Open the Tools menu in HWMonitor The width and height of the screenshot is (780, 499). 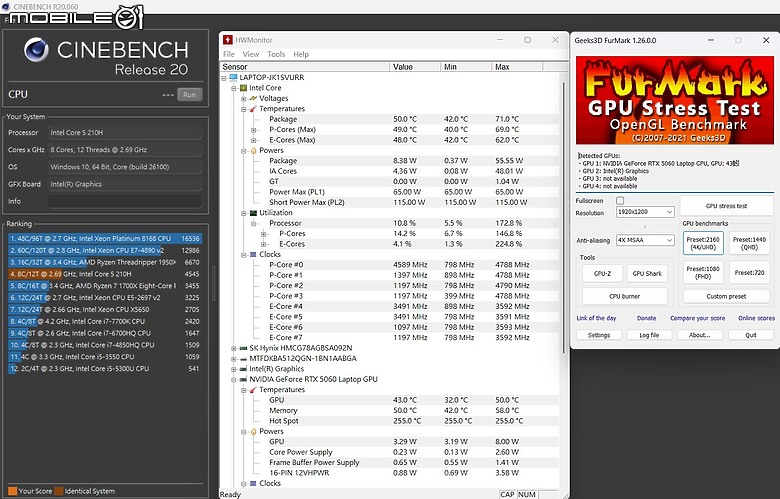pyautogui.click(x=276, y=54)
